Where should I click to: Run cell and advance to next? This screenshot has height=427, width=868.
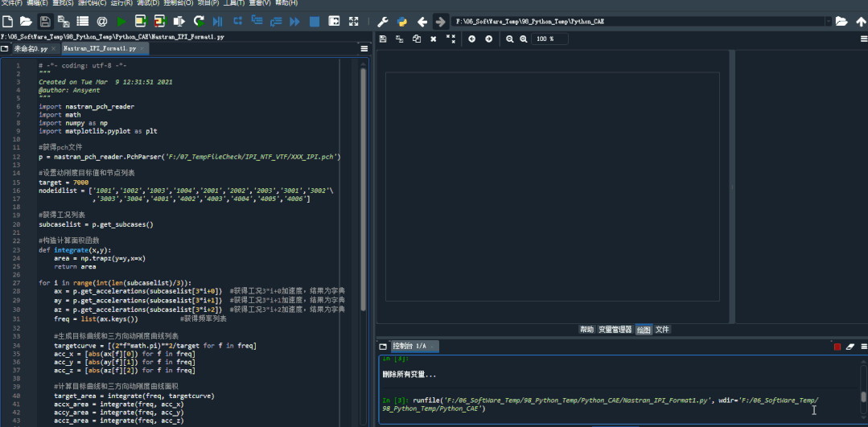click(160, 22)
